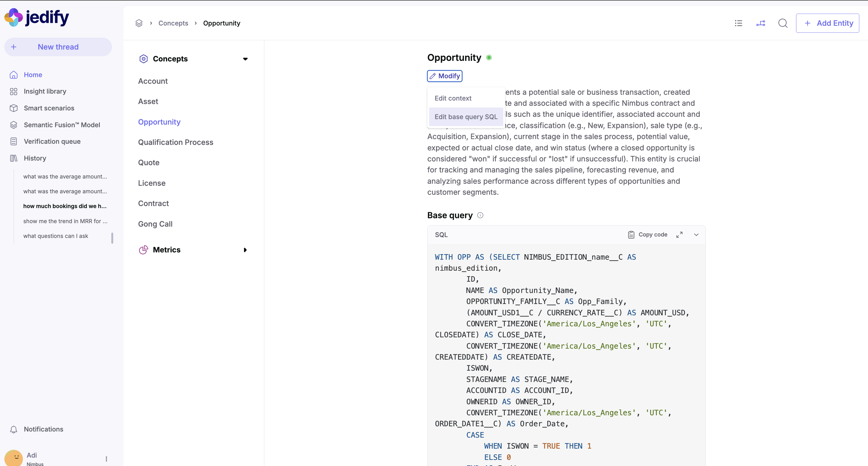
Task: Open the graph relationship view icon
Action: tap(760, 23)
